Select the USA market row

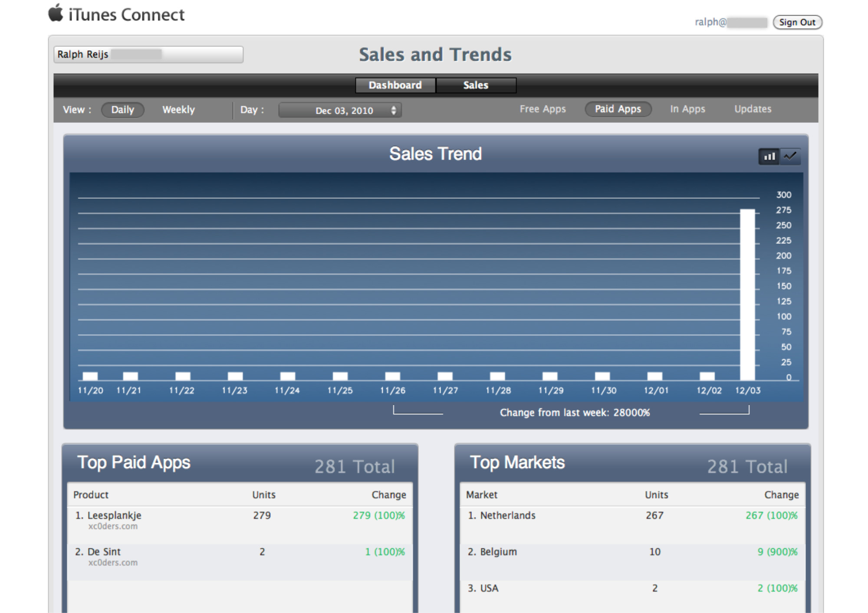[x=633, y=597]
